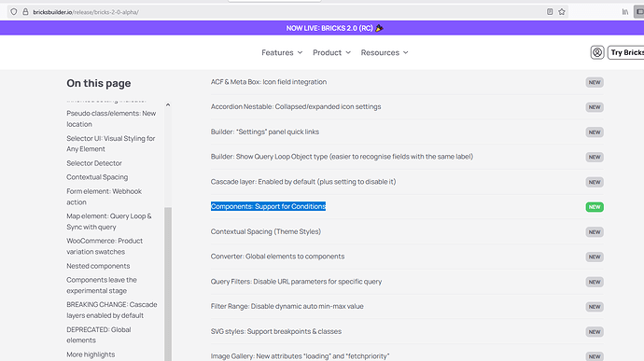Toggle reader view icon in address bar
644x361 pixels.
(x=550, y=12)
